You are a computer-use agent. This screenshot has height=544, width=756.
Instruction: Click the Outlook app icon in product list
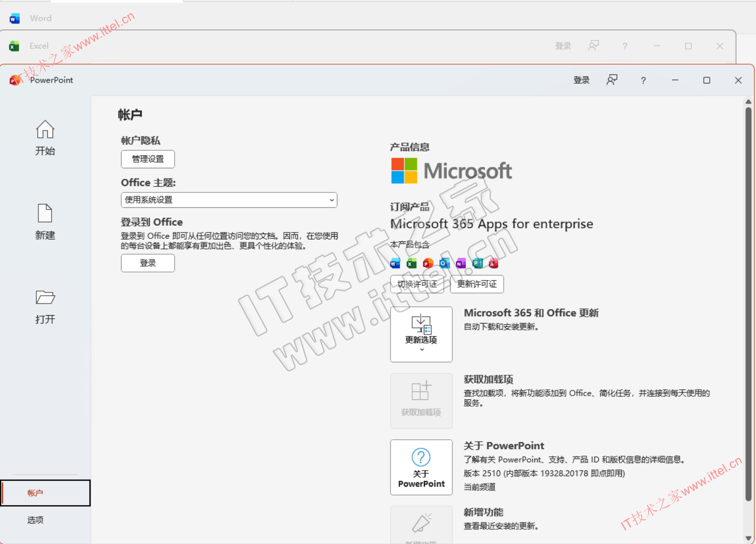[x=444, y=264]
